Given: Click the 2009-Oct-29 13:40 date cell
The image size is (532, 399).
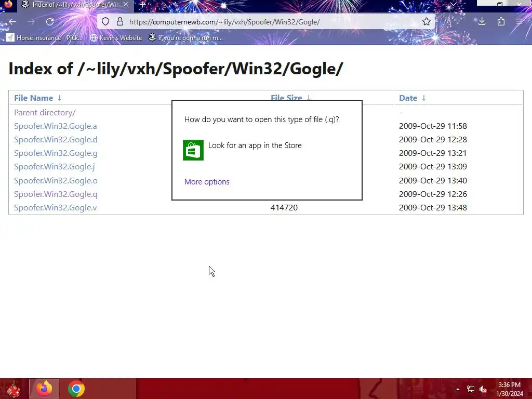Looking at the screenshot, I should pos(433,180).
